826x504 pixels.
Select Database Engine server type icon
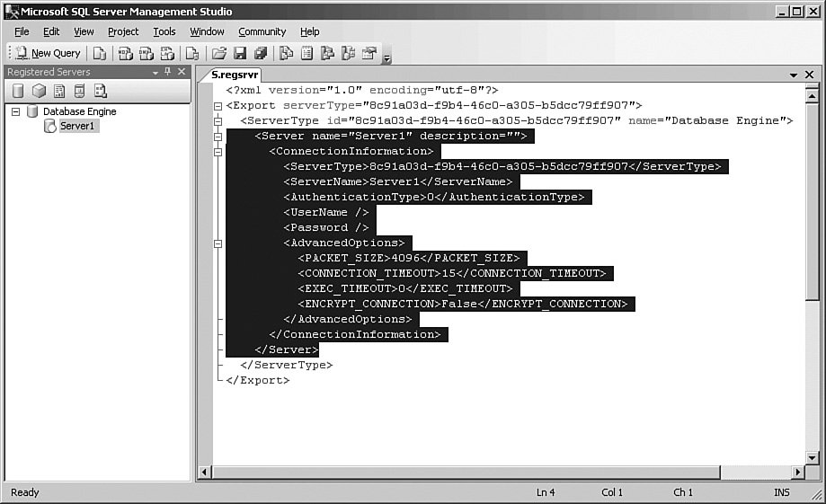tap(18, 91)
